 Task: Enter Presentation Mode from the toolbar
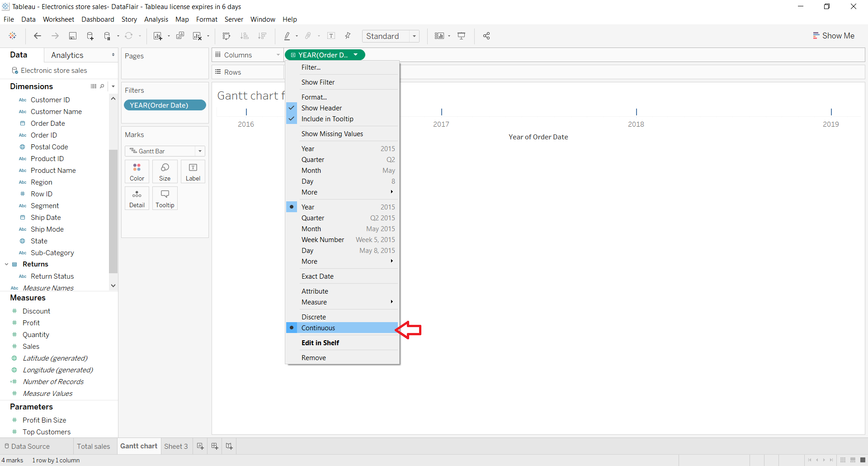pos(461,36)
